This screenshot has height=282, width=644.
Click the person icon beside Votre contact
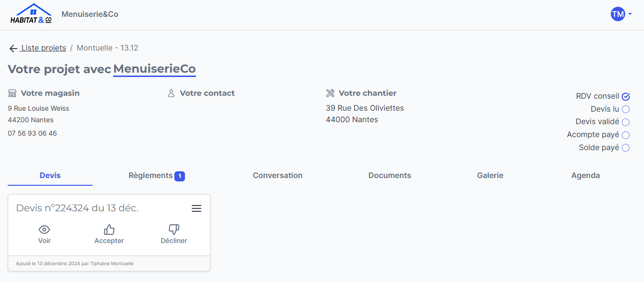pos(171,93)
